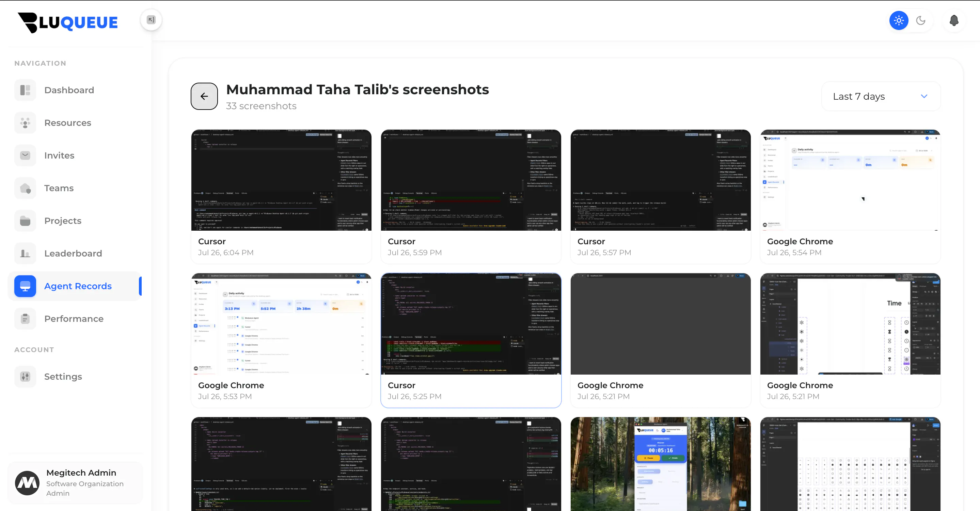Open Cursor screenshot from 6:04 PM

click(281, 197)
